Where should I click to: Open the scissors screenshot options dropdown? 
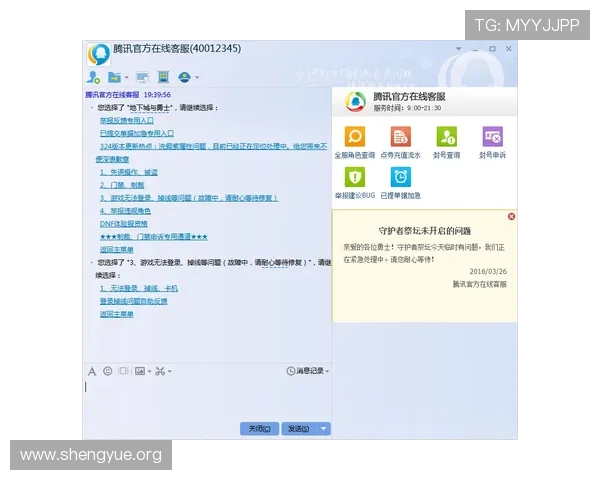coord(170,371)
